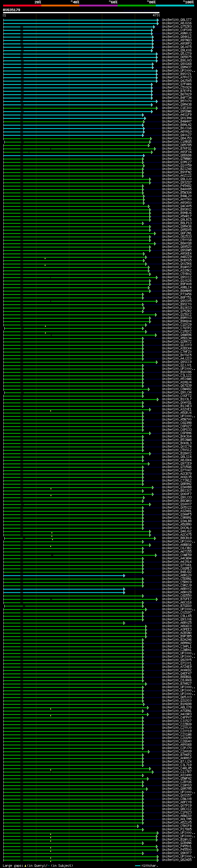Click the label UniRef100_P45482
Screen dimensions: 197x868
tap(177, 186)
